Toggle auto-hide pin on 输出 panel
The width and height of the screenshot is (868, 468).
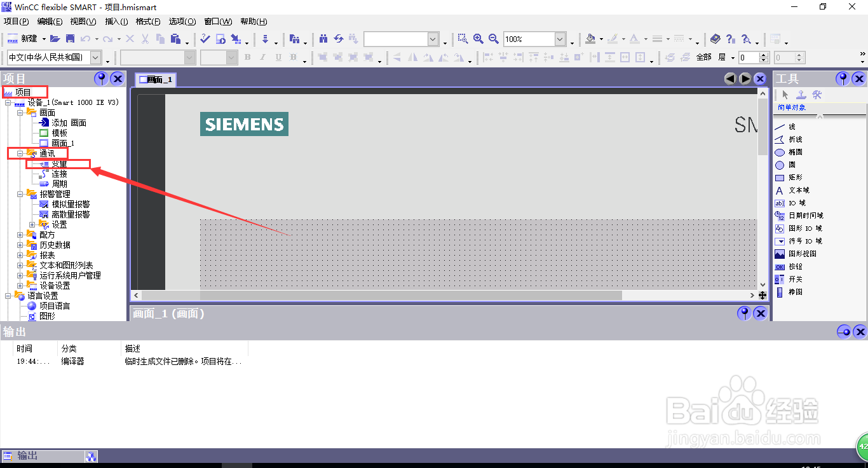click(844, 332)
